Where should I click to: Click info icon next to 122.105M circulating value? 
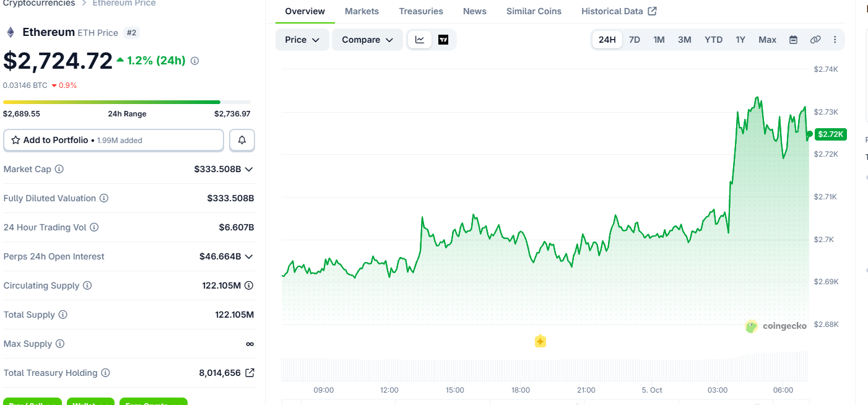(x=249, y=285)
